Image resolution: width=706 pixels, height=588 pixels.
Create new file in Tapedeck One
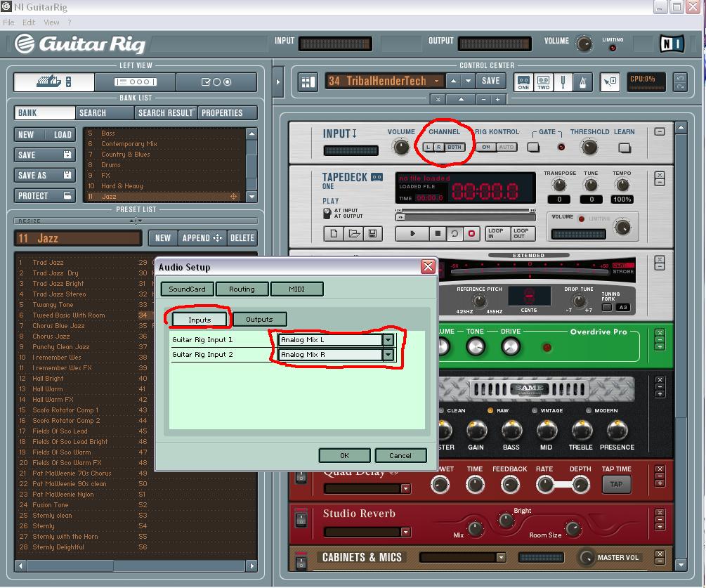334,233
